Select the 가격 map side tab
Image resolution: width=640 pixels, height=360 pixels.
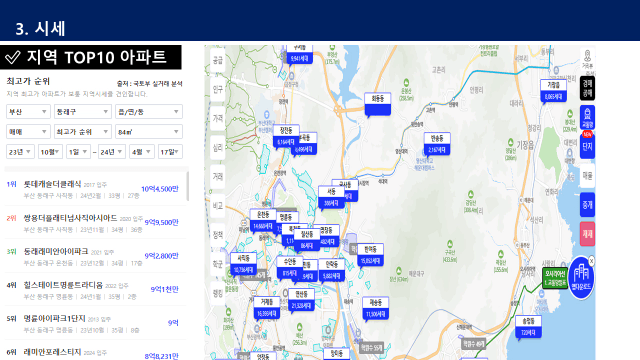coord(218,118)
